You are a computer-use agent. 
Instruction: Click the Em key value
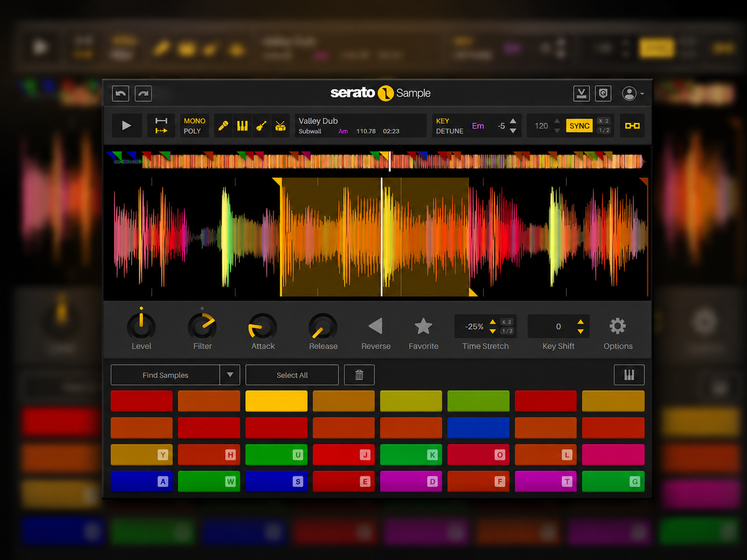[478, 126]
